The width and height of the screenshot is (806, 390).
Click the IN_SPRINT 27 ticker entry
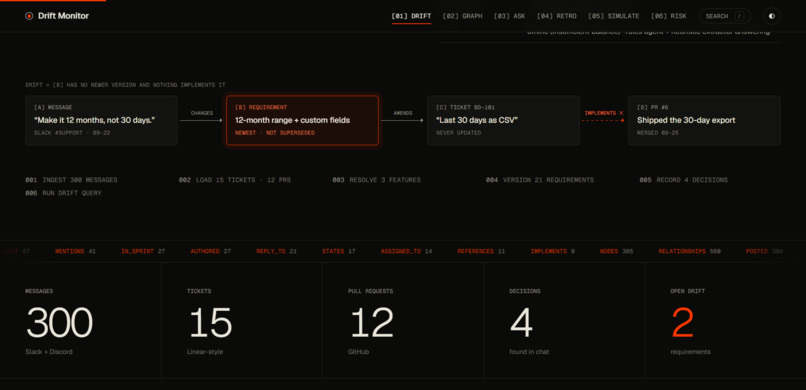(143, 251)
